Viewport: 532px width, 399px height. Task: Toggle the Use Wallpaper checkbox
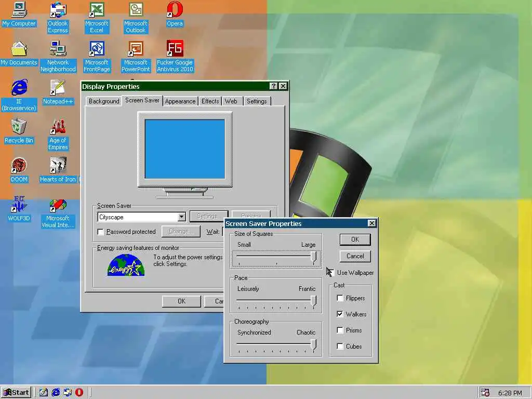coord(331,272)
